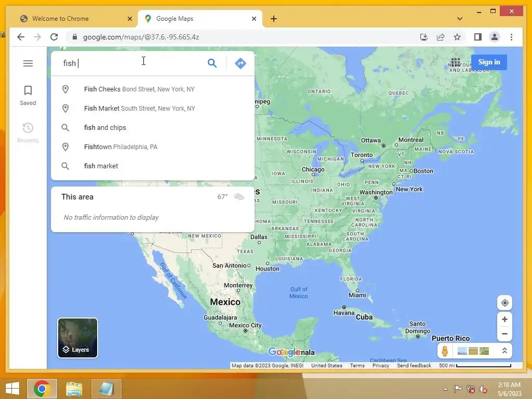Select the Google Maps browser tab
The height and width of the screenshot is (399, 532).
pos(200,19)
